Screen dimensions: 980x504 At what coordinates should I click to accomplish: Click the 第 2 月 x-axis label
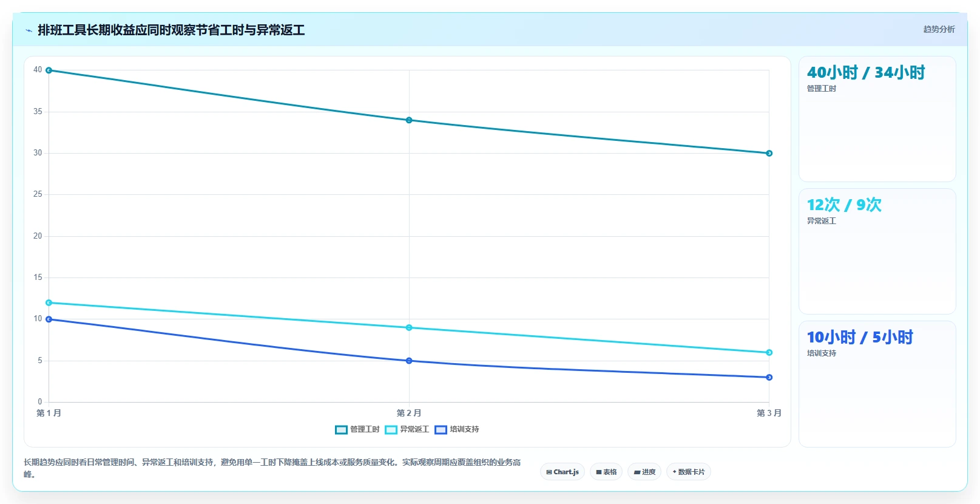click(409, 413)
